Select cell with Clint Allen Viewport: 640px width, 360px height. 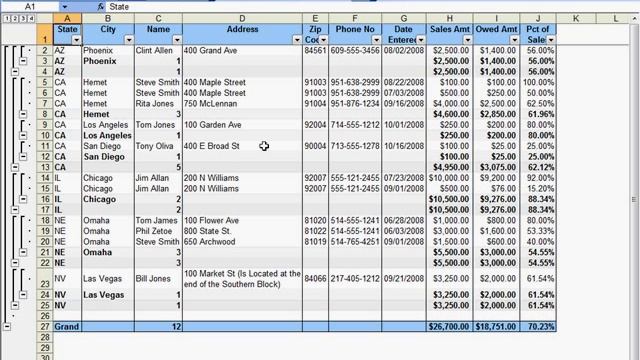(158, 51)
